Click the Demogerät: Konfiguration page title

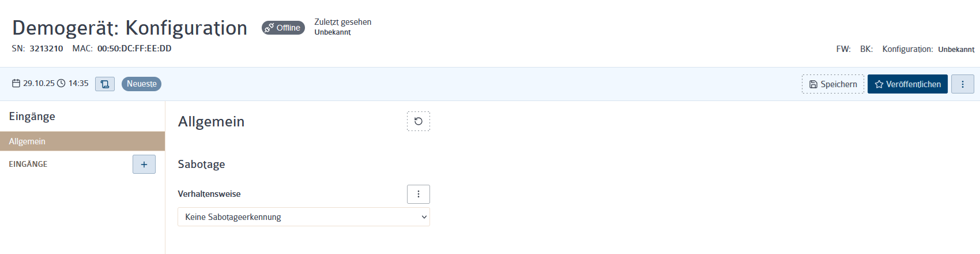pos(130,28)
